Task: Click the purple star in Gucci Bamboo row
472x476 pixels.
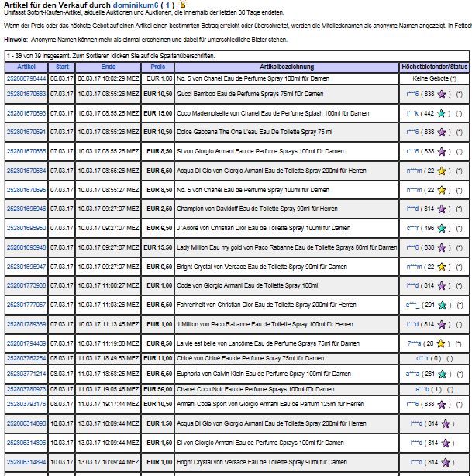Action: point(442,95)
